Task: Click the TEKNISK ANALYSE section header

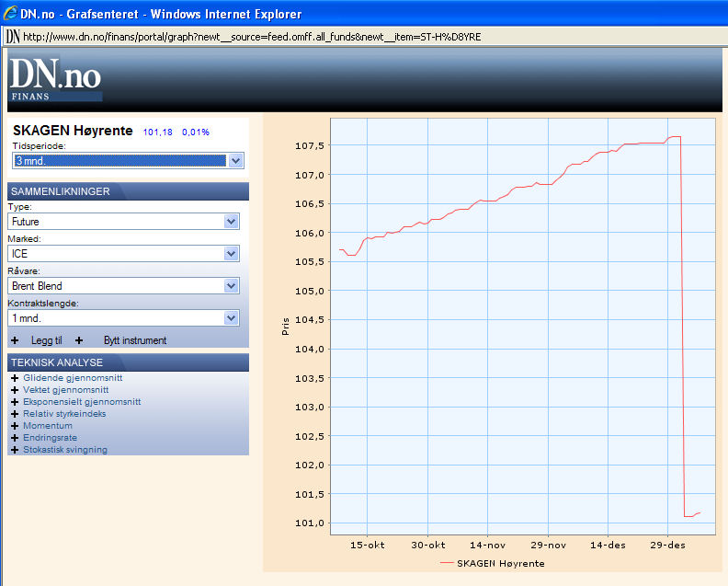Action: (x=128, y=362)
